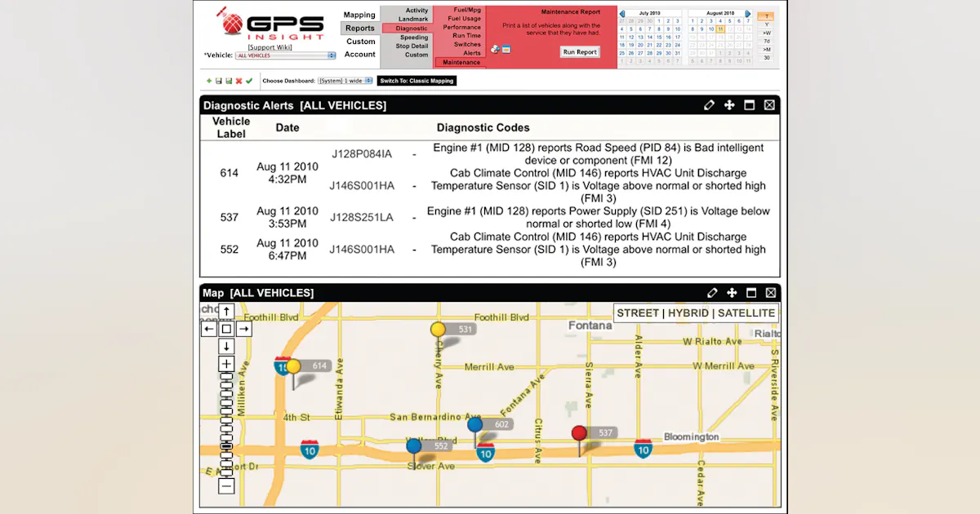The image size is (980, 514).
Task: Click the green plus add-dashboard icon
Action: click(x=209, y=81)
